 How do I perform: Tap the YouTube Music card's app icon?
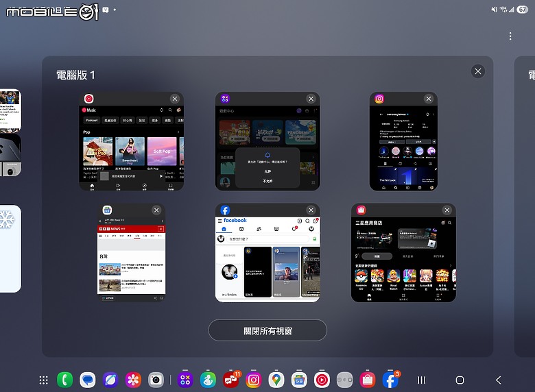click(88, 99)
